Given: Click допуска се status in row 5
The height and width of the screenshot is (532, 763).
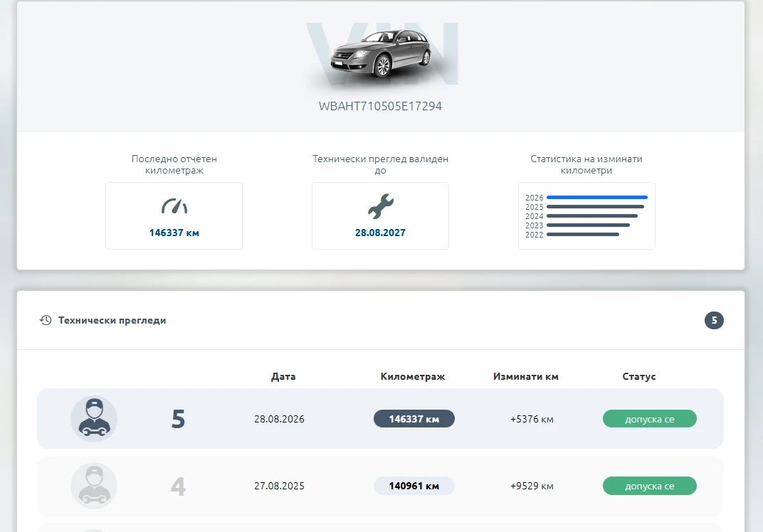Looking at the screenshot, I should click(x=650, y=419).
